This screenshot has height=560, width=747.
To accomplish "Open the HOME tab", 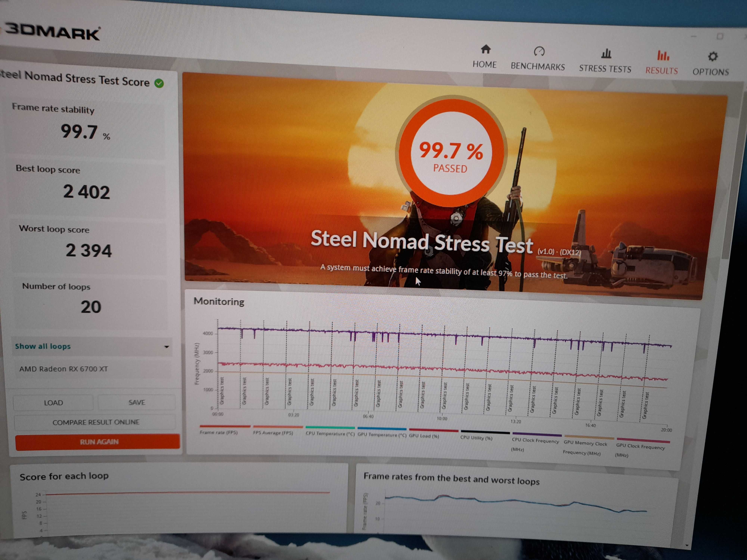I will point(485,57).
